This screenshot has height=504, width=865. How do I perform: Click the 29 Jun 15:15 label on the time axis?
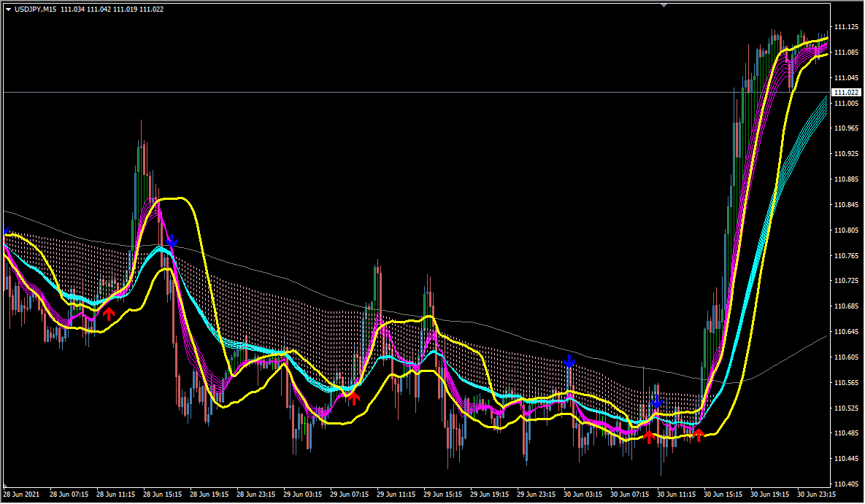click(x=443, y=495)
